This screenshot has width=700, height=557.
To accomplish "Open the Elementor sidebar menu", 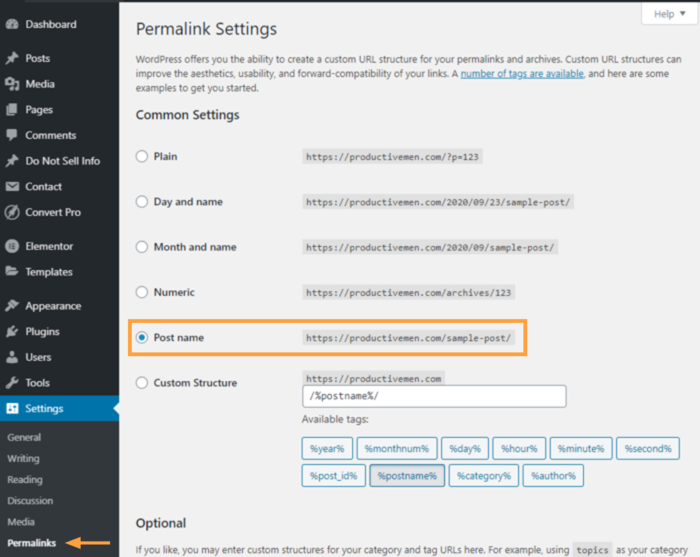I will tap(48, 246).
